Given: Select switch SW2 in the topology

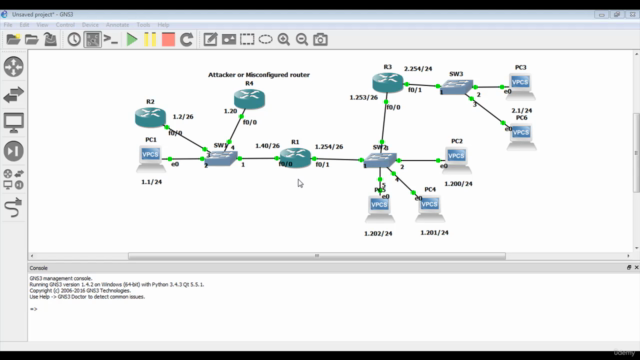Looking at the screenshot, I should [x=380, y=160].
